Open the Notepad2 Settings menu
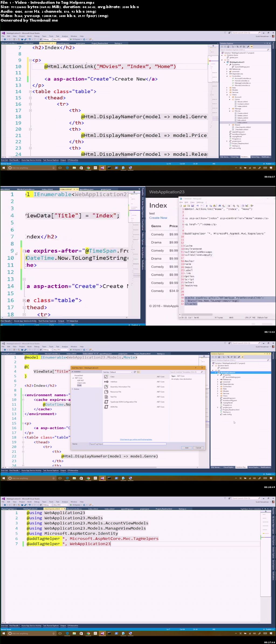 tap(200, 202)
